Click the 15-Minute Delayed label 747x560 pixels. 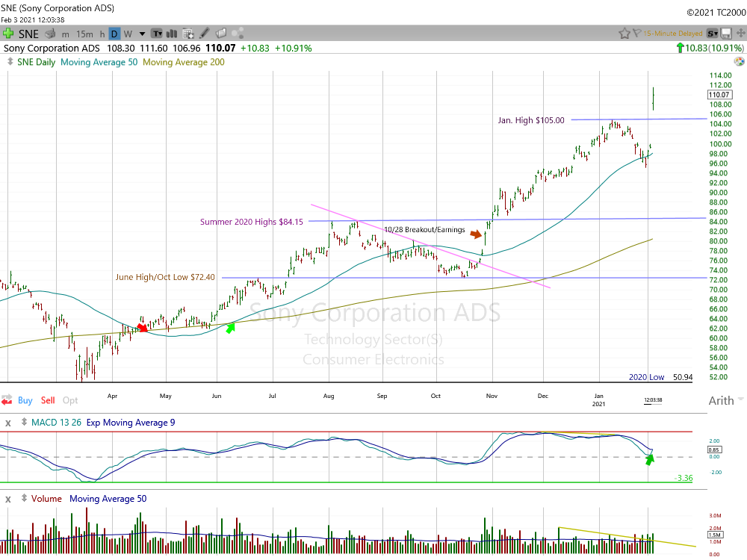click(673, 34)
